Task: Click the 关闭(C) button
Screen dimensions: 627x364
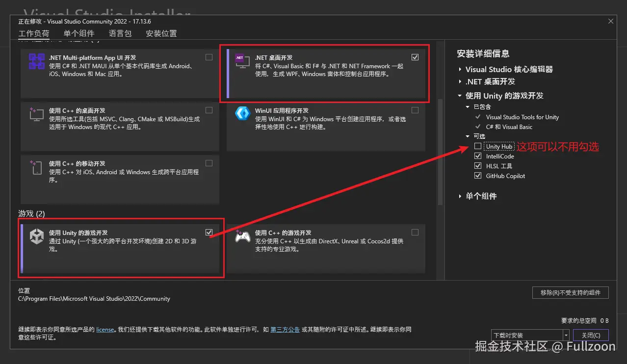Action: [x=591, y=335]
